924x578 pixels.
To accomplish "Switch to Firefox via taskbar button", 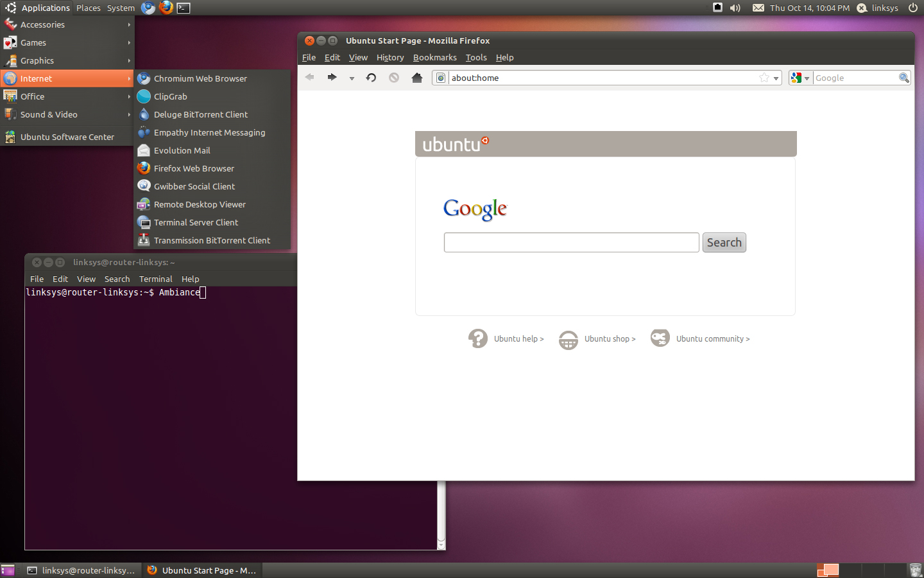I will click(202, 570).
